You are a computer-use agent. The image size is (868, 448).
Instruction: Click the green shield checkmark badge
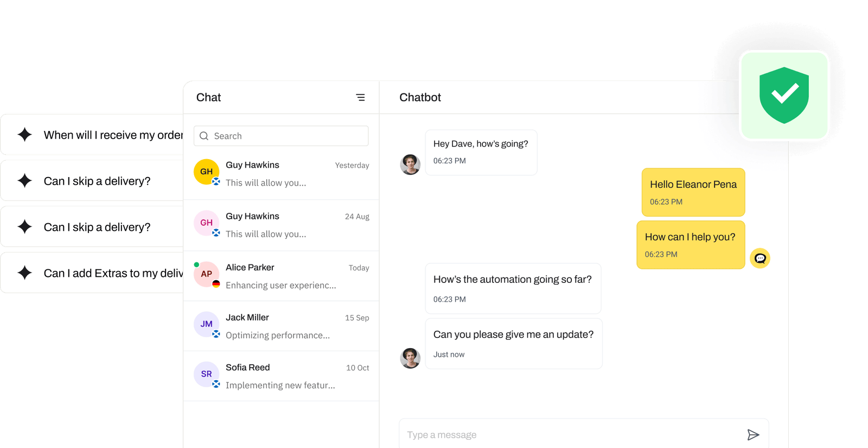pos(784,95)
